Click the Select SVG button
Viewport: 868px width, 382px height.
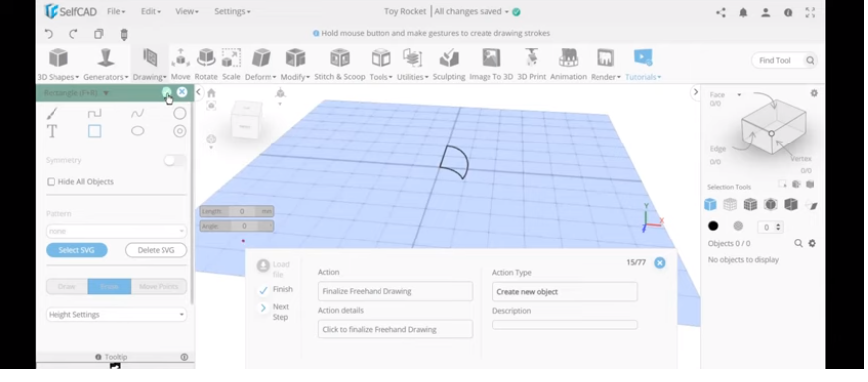coord(76,250)
